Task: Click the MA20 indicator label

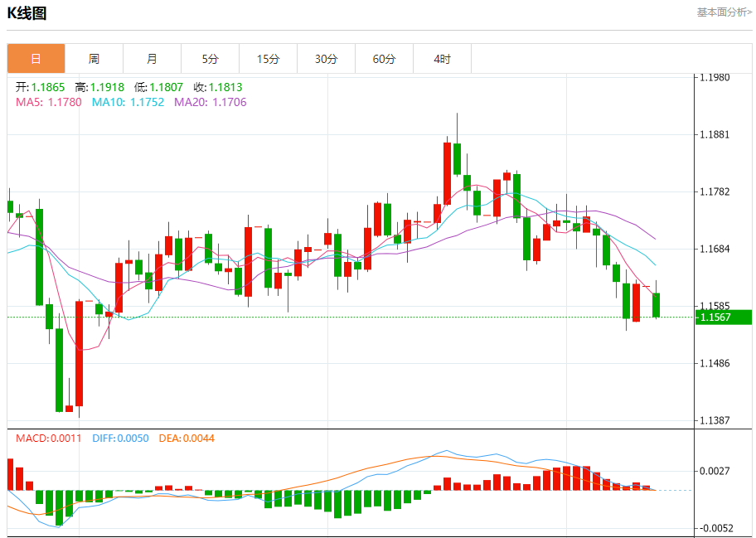Action: [x=210, y=102]
